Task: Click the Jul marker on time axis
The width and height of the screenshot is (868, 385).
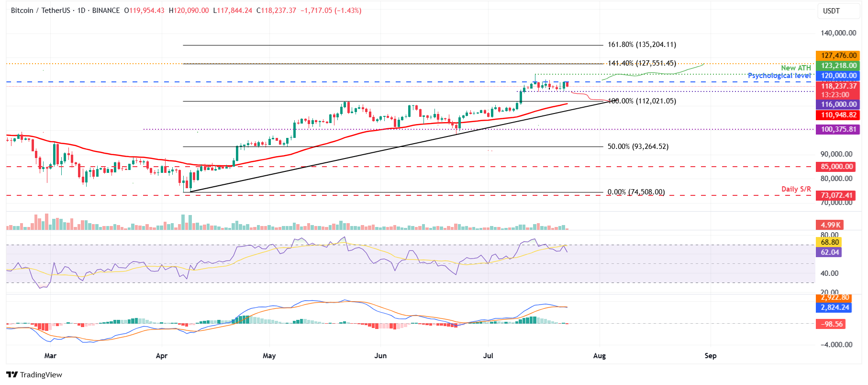Action: tap(488, 356)
